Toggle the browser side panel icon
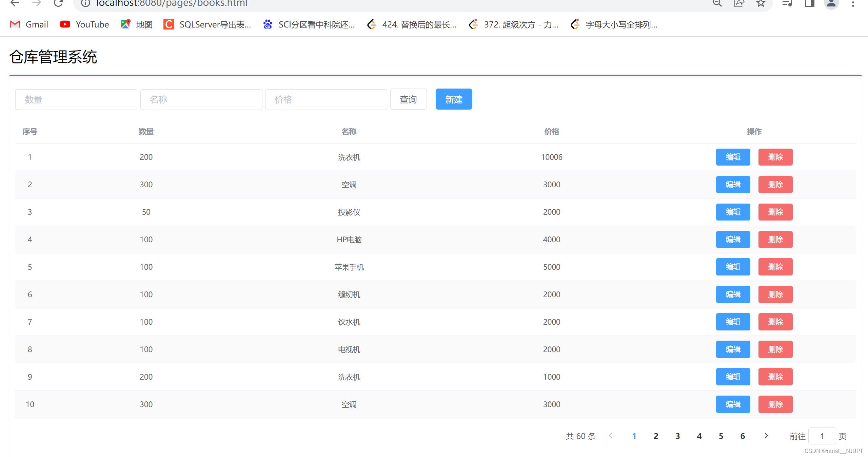 [x=810, y=3]
